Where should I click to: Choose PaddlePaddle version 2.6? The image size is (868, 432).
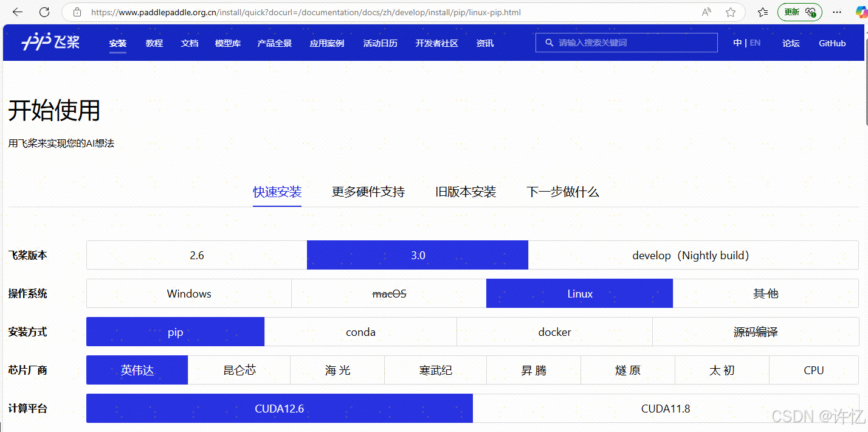197,255
